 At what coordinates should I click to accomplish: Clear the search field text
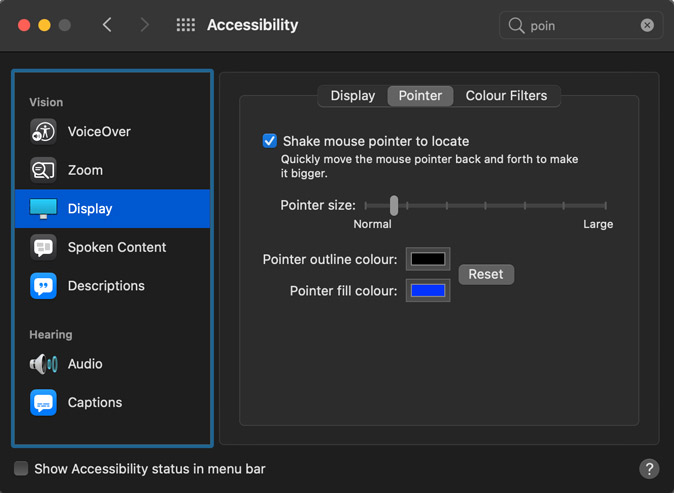[647, 25]
